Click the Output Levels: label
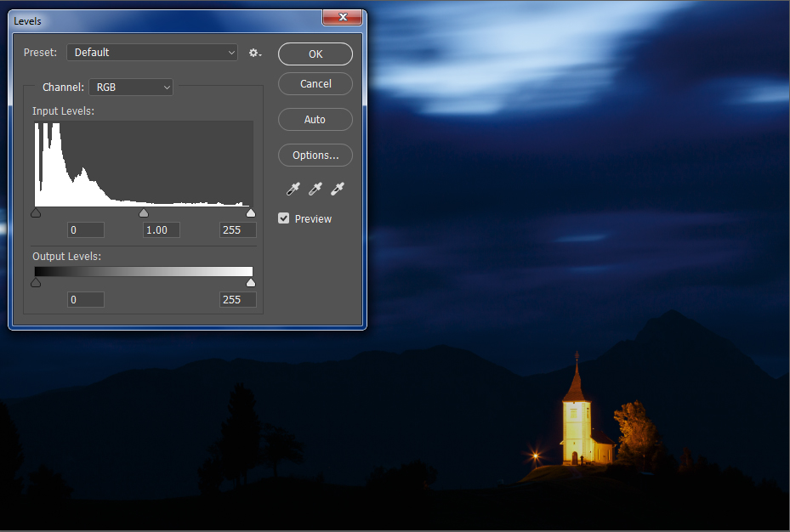Viewport: 790px width, 532px height. pos(67,256)
